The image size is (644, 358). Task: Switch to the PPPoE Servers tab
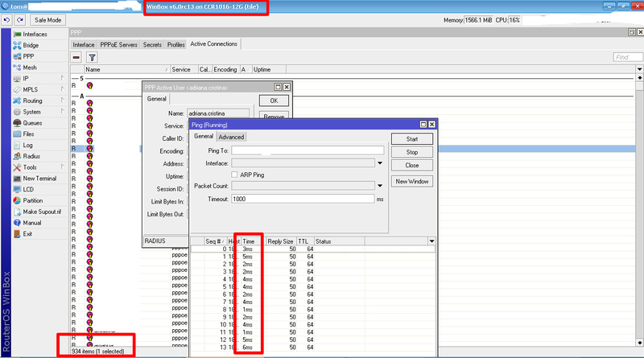[x=118, y=44]
